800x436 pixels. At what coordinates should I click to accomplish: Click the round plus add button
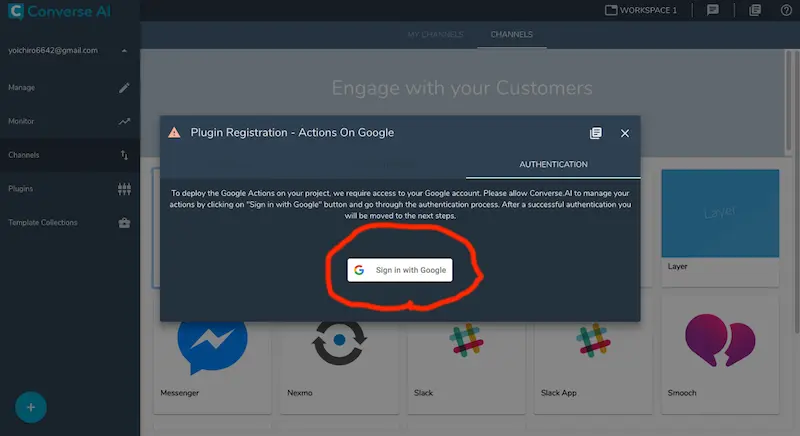tap(31, 407)
